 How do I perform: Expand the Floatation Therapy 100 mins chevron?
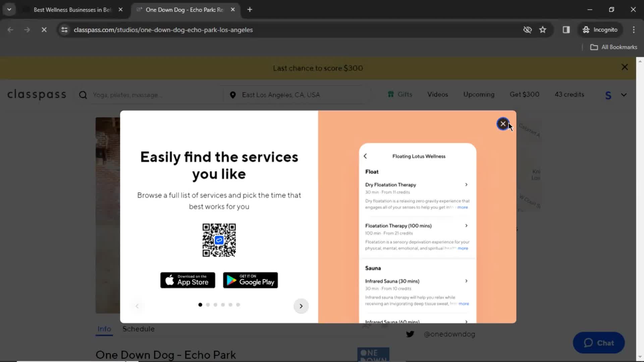[x=466, y=226]
